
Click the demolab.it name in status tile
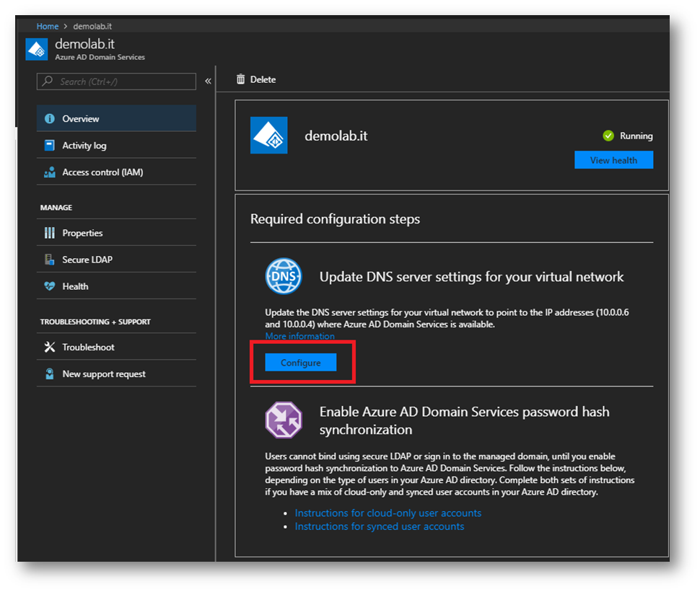click(x=336, y=136)
